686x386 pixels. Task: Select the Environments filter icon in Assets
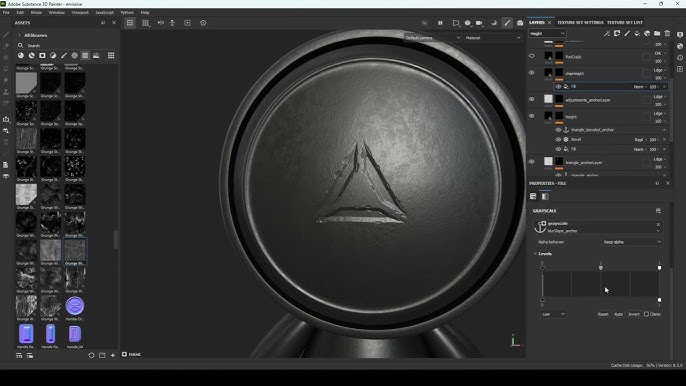pyautogui.click(x=96, y=56)
